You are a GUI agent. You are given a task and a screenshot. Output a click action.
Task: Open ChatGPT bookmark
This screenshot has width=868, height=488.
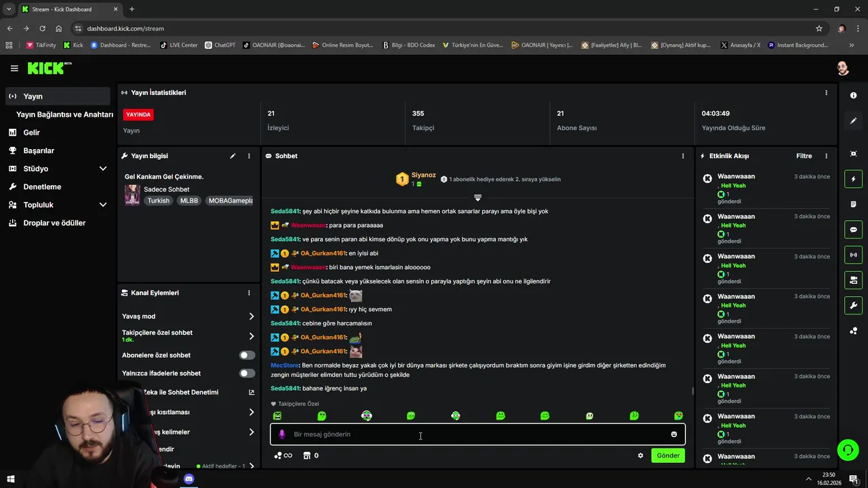pyautogui.click(x=220, y=45)
